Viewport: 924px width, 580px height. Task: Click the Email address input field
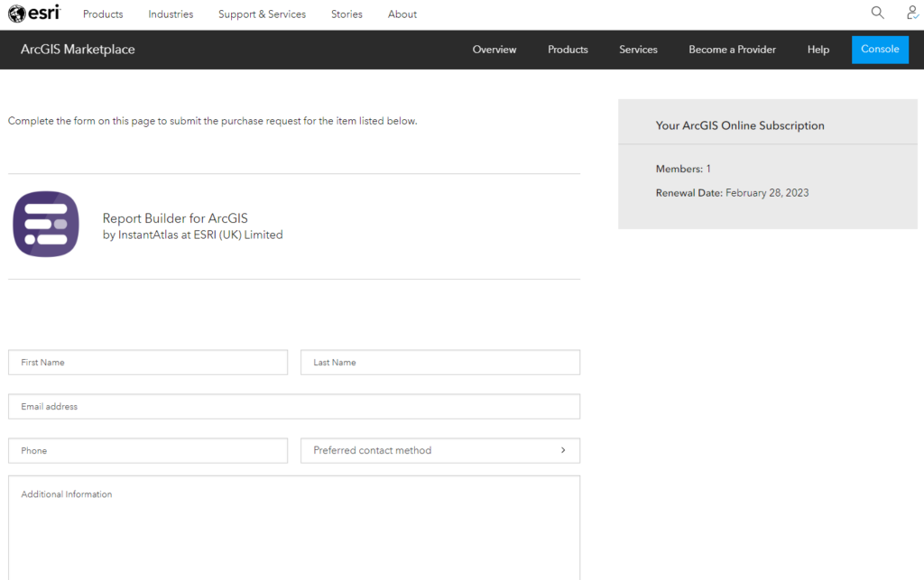pyautogui.click(x=293, y=406)
